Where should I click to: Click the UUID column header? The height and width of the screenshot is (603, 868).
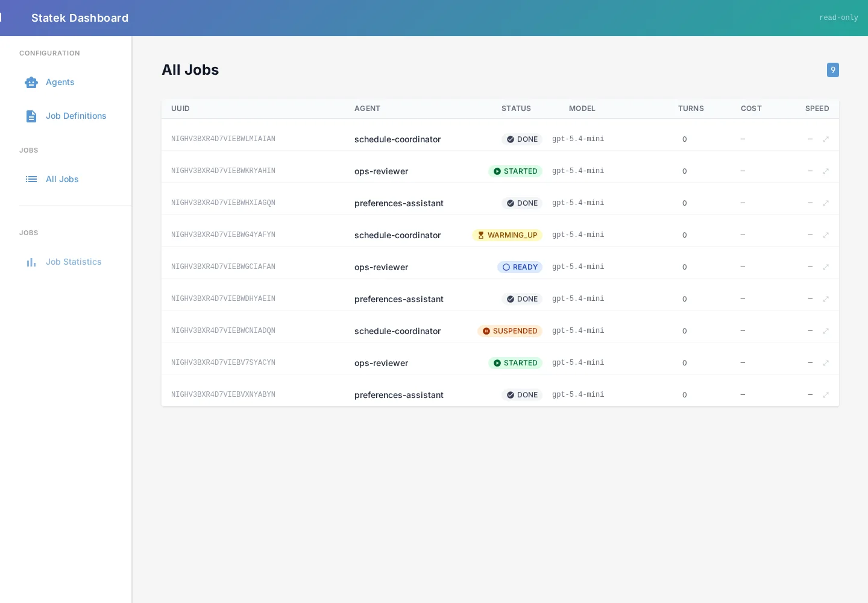[180, 109]
